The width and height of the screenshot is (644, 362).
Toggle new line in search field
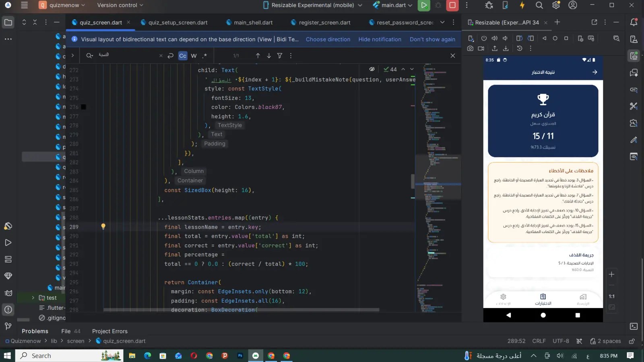tap(171, 56)
